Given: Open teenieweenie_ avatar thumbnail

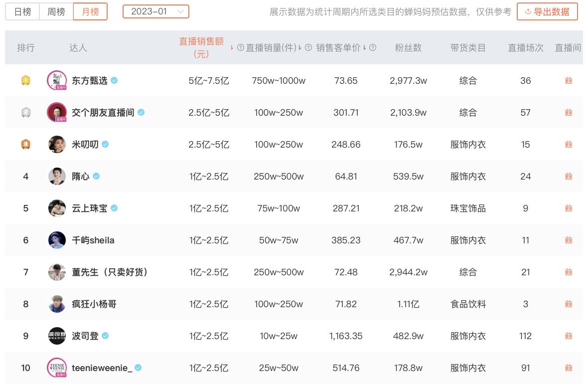Looking at the screenshot, I should pyautogui.click(x=57, y=367).
